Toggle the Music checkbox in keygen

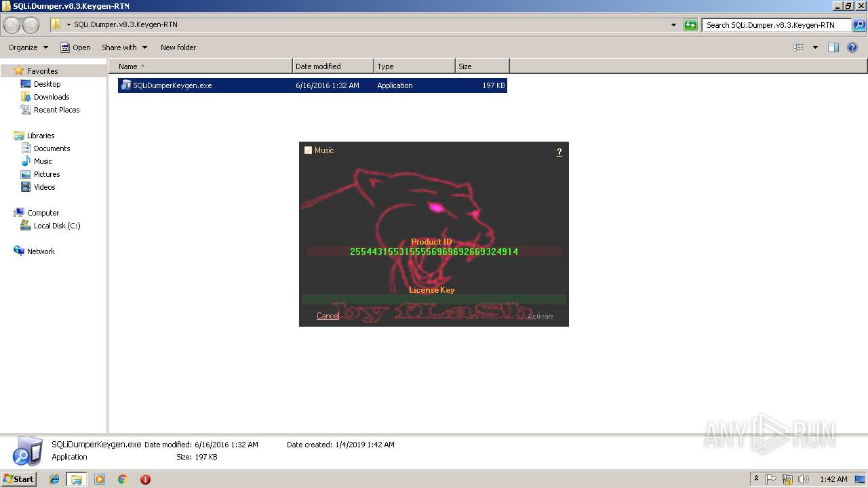(x=308, y=150)
